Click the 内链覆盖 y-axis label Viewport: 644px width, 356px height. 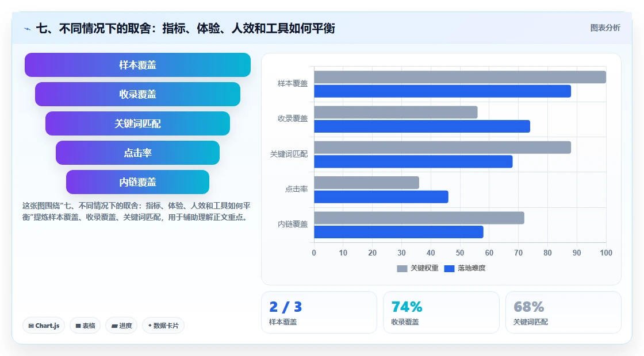coord(293,225)
